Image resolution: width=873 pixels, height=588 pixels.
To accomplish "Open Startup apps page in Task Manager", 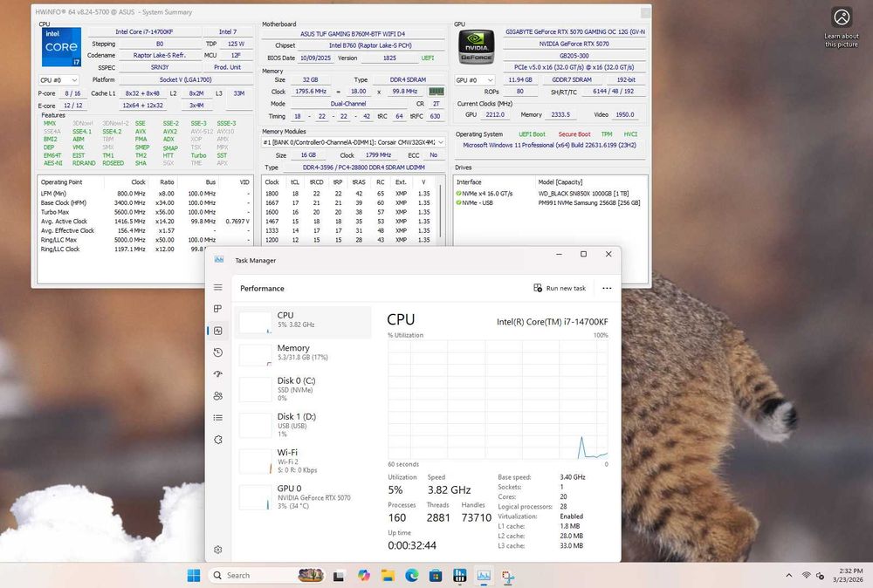I will tap(217, 374).
